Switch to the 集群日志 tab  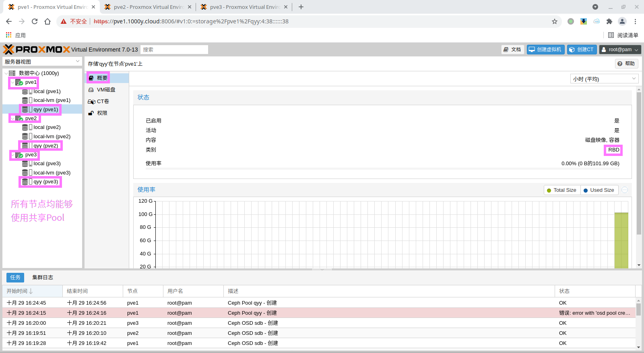coord(43,277)
